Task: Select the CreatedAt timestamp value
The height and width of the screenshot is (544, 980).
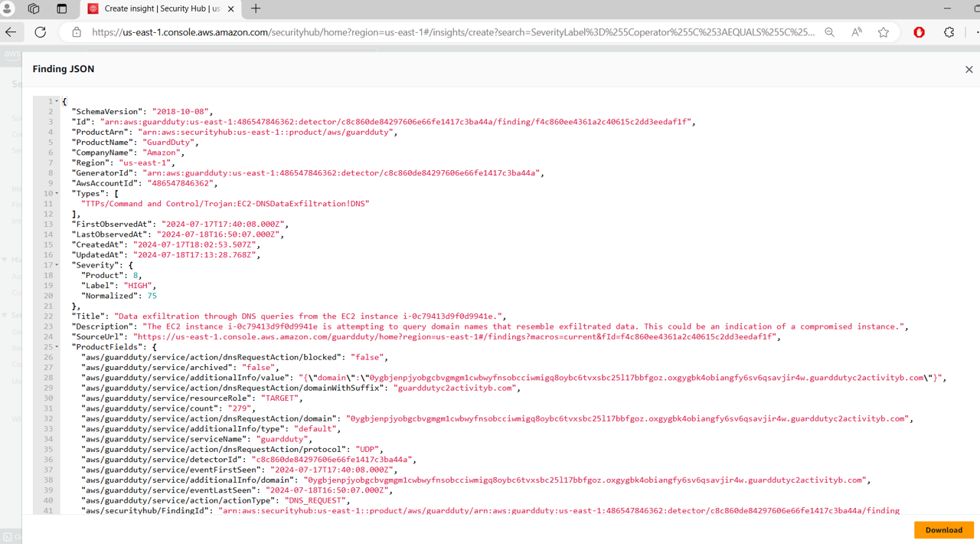Action: [194, 244]
